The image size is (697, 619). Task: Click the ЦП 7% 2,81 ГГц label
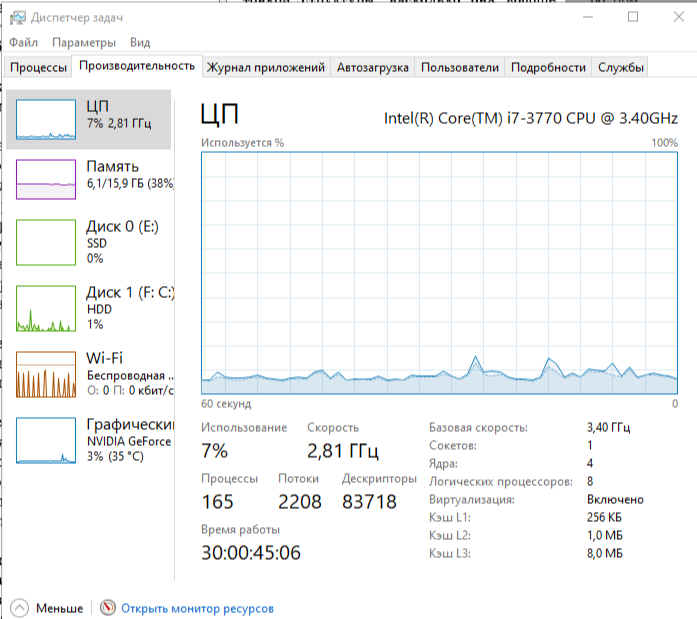(119, 114)
